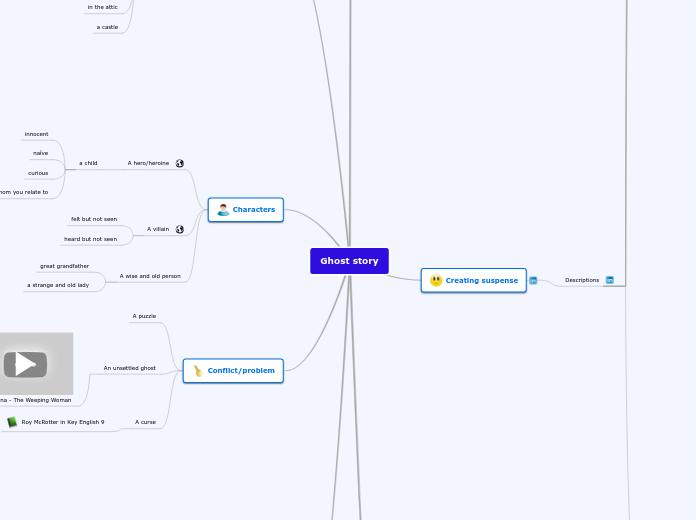
Task: Open the 'Roy McRotter in Key English 9' link
Action: [x=62, y=422]
